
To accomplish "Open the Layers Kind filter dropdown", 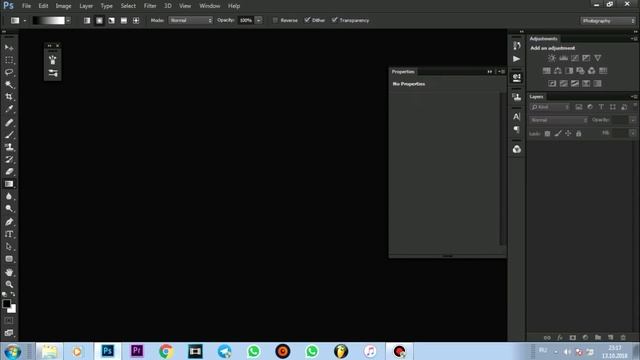I will point(550,107).
